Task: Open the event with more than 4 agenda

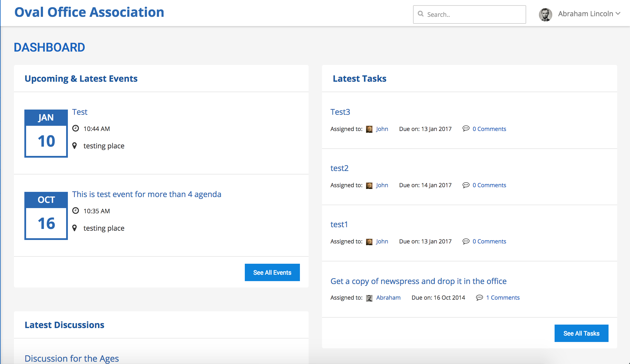Action: tap(147, 194)
